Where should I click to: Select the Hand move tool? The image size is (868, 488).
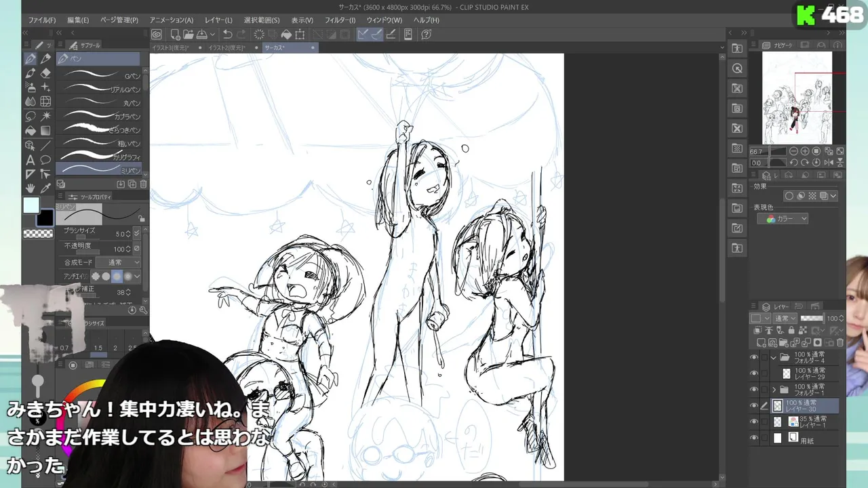(x=31, y=188)
